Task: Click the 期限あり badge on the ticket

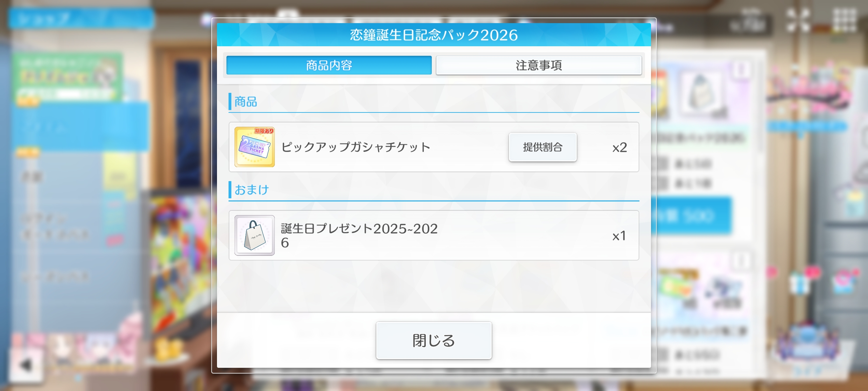Action: coord(264,131)
